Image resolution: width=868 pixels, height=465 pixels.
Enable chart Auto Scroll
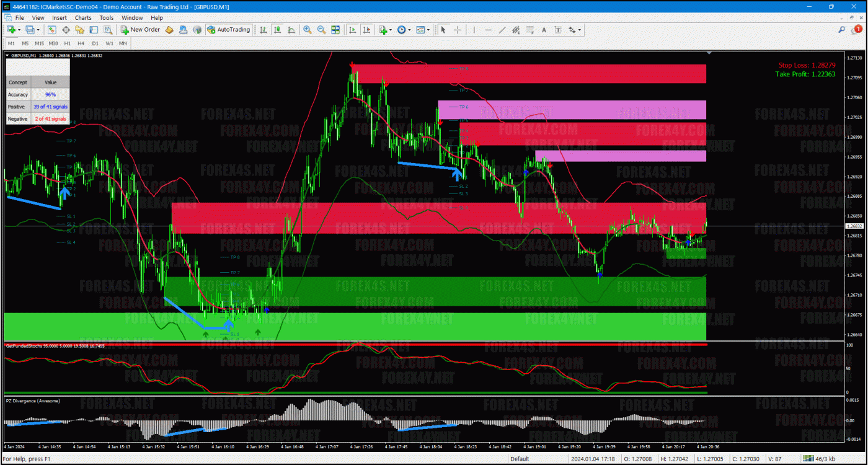pyautogui.click(x=353, y=29)
